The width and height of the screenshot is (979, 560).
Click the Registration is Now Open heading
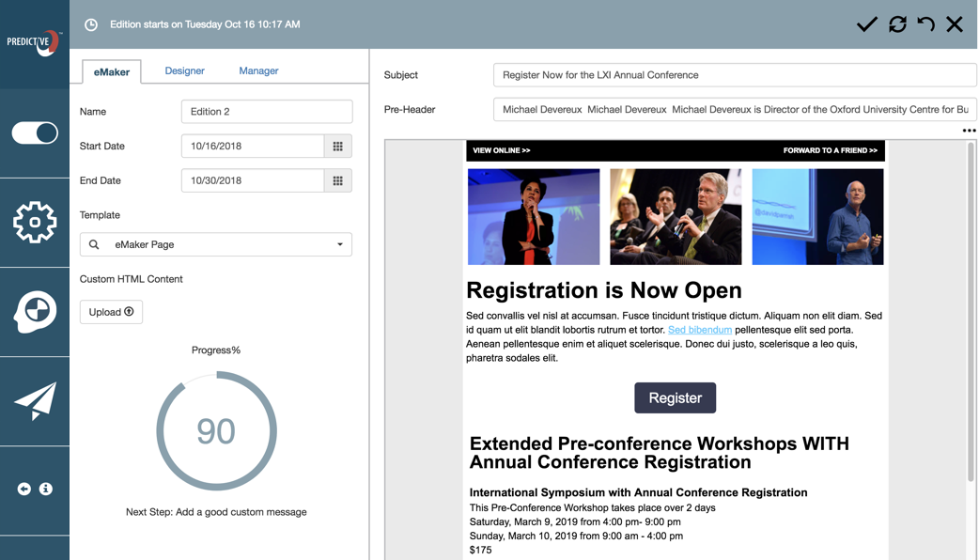[x=604, y=290]
